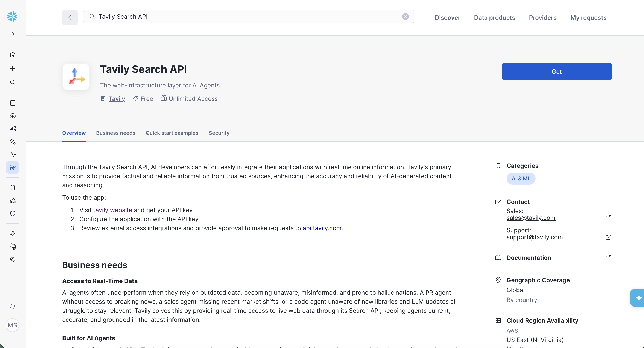This screenshot has height=348, width=644.
Task: Click the Snowflake logo icon
Action: (12, 17)
